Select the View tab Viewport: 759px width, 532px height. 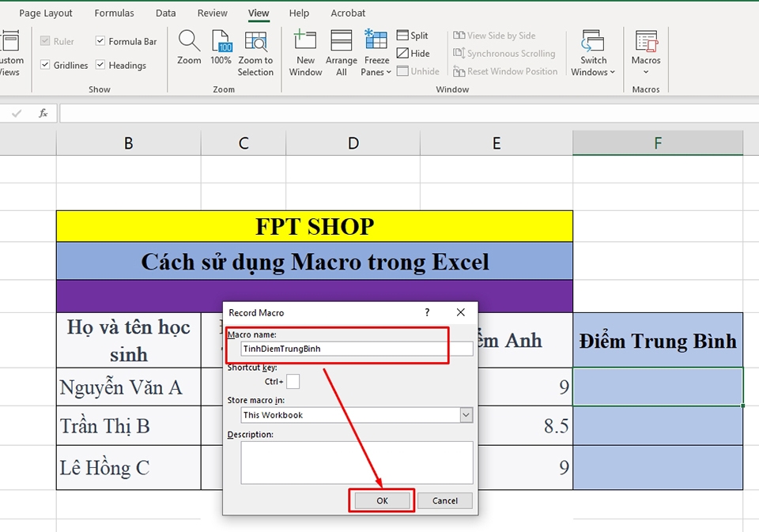pos(259,13)
